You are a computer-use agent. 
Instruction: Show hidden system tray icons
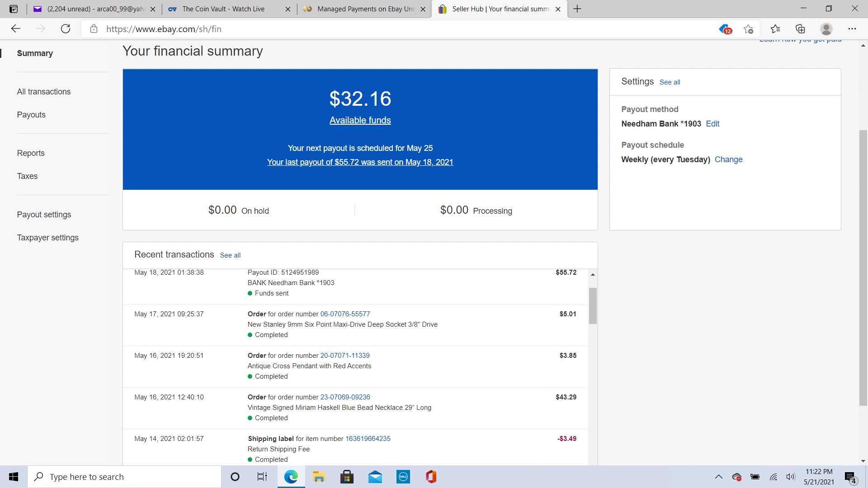(x=719, y=477)
